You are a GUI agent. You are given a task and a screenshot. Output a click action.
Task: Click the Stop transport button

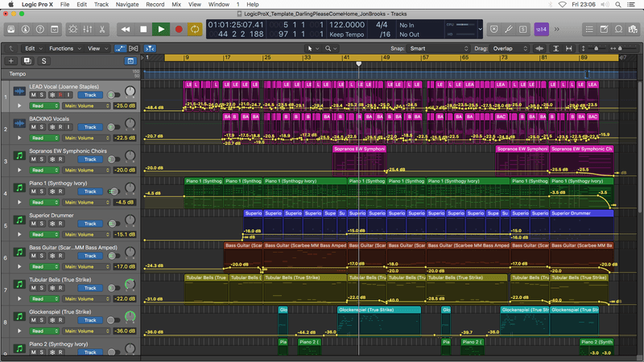click(x=143, y=29)
